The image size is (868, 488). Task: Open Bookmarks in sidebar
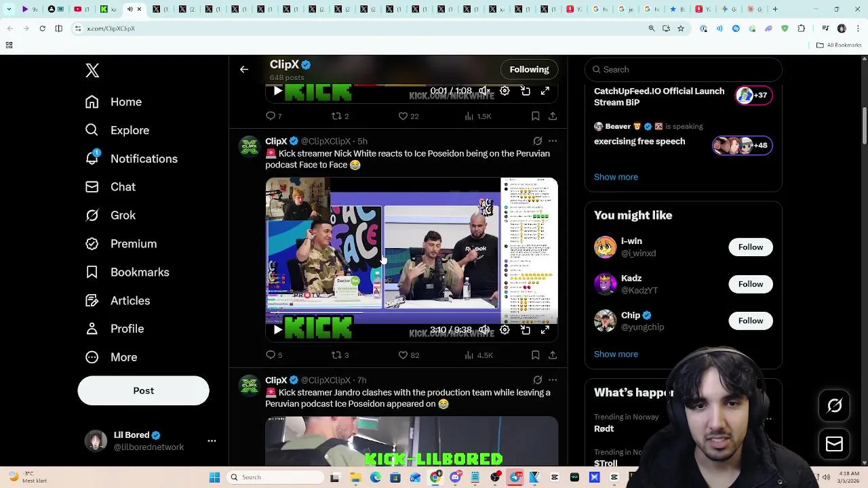coord(127,272)
